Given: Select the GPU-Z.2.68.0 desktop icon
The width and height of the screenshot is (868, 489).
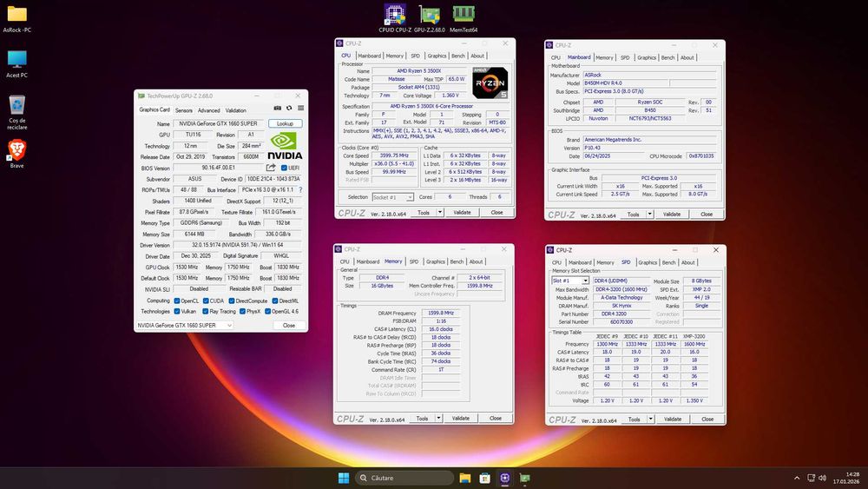Looking at the screenshot, I should click(x=429, y=18).
